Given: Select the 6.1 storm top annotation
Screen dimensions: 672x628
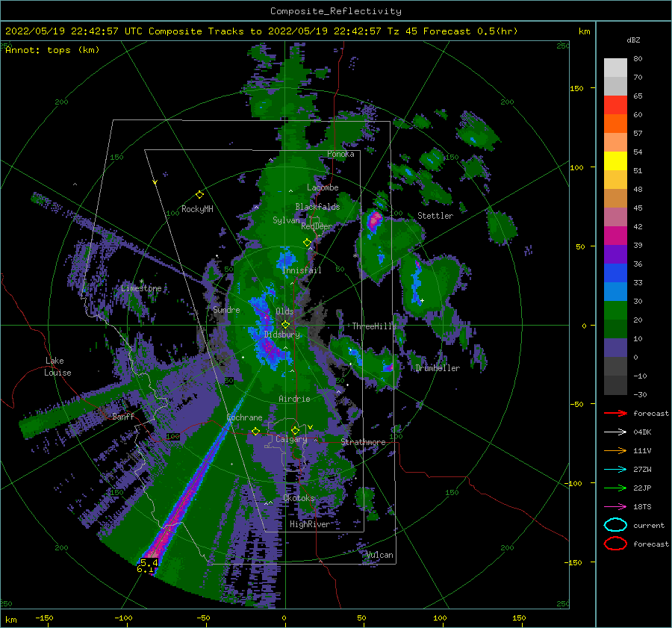Looking at the screenshot, I should click(x=145, y=569).
